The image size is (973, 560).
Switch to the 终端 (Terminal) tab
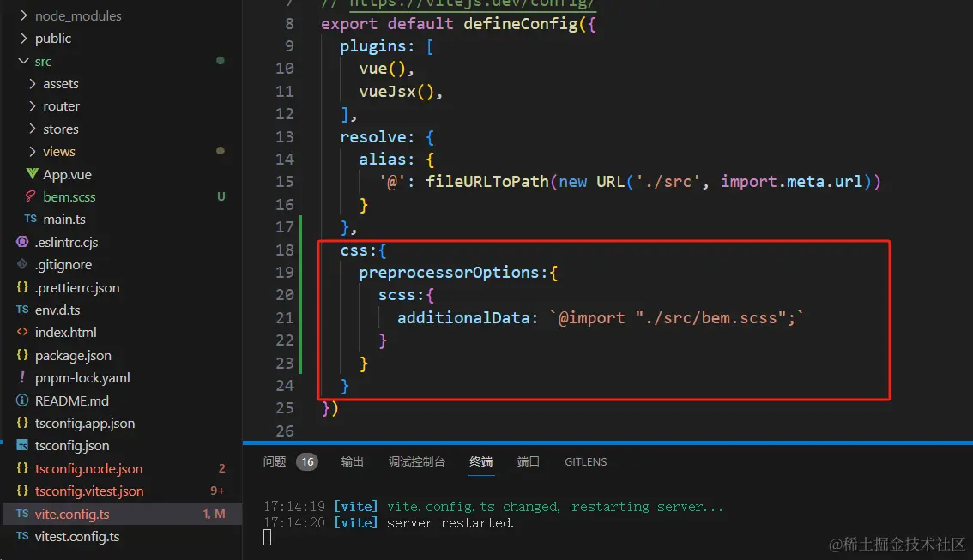click(x=480, y=461)
